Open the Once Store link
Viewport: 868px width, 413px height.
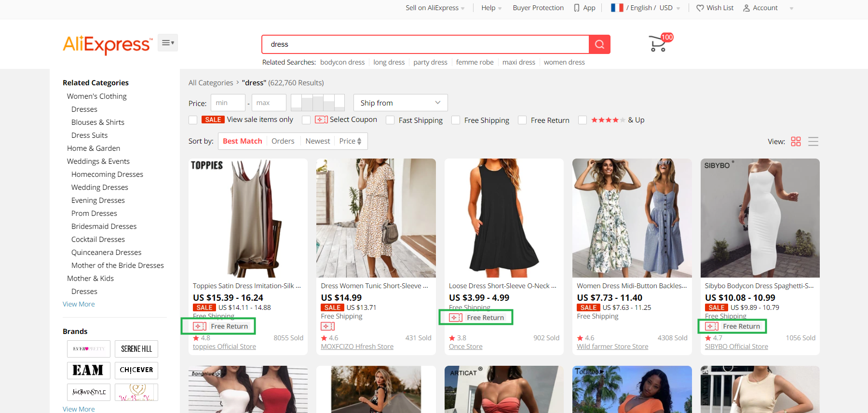tap(465, 346)
